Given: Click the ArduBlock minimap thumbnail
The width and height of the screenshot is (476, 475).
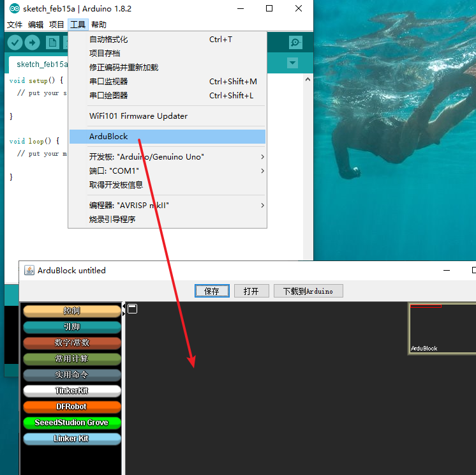Looking at the screenshot, I should 443,328.
